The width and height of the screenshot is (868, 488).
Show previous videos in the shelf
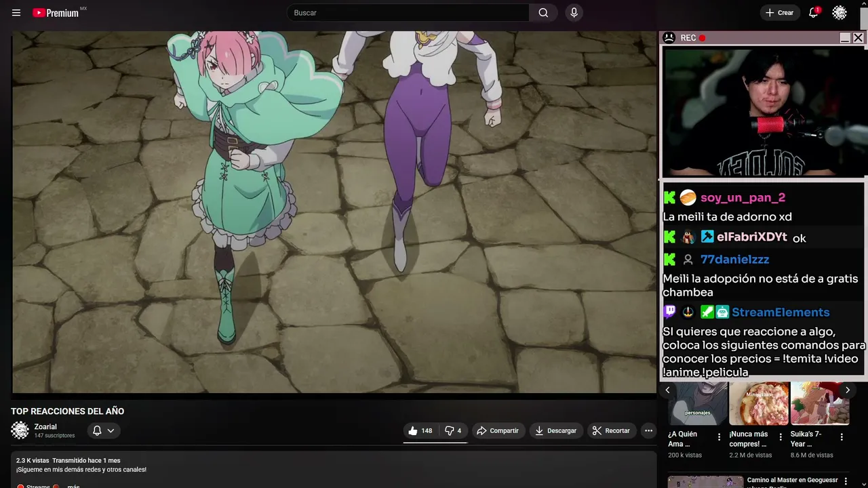pyautogui.click(x=667, y=390)
